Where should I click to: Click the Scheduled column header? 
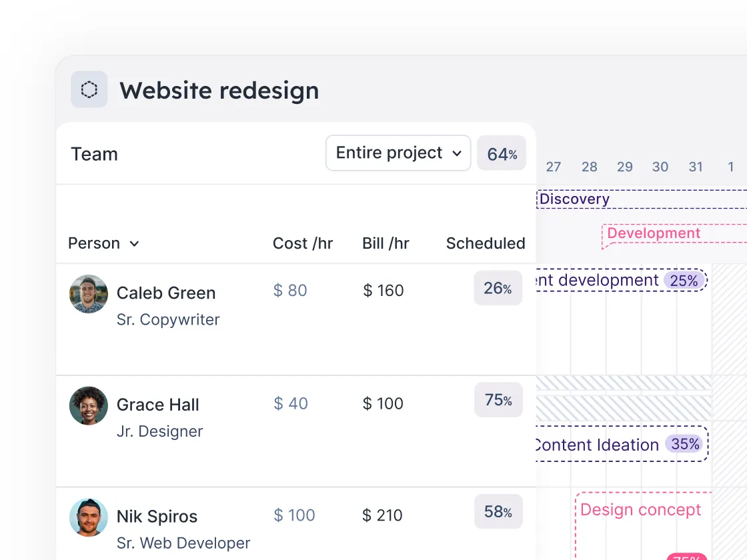click(x=486, y=243)
